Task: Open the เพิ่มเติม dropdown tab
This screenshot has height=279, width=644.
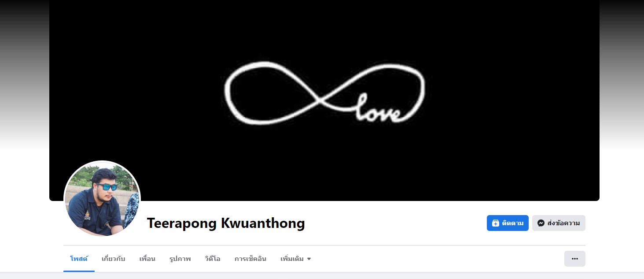Action: (296, 259)
